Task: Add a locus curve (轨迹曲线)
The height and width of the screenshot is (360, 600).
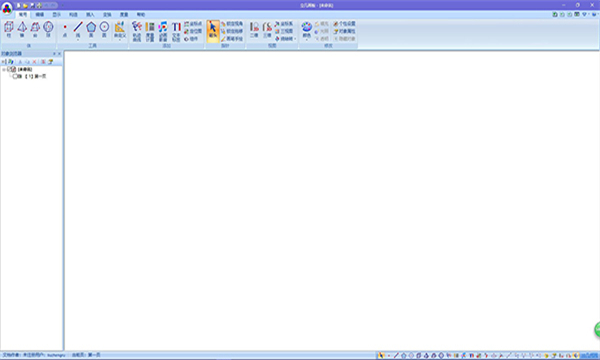Action: coord(137,31)
